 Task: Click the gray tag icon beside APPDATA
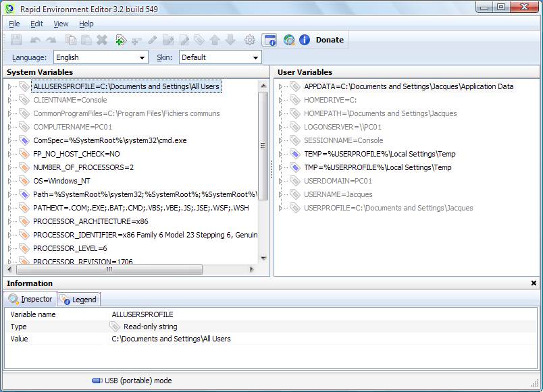click(294, 86)
